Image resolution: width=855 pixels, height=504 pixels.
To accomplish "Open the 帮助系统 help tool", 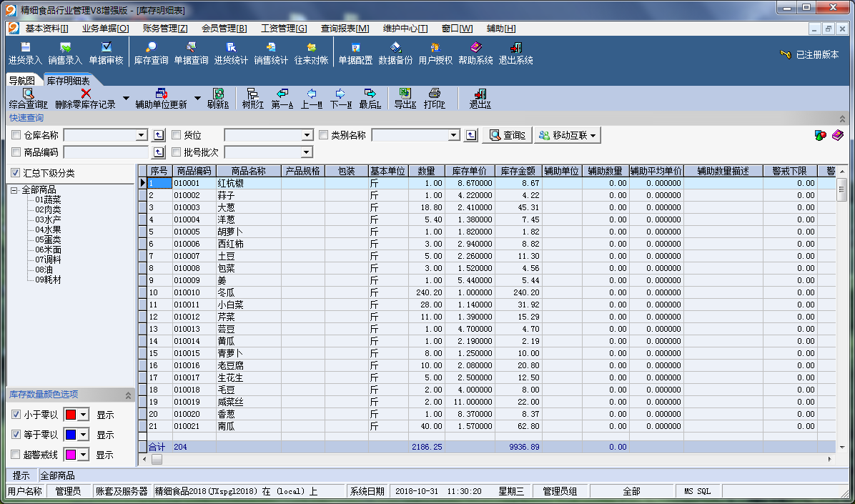I will pyautogui.click(x=475, y=54).
